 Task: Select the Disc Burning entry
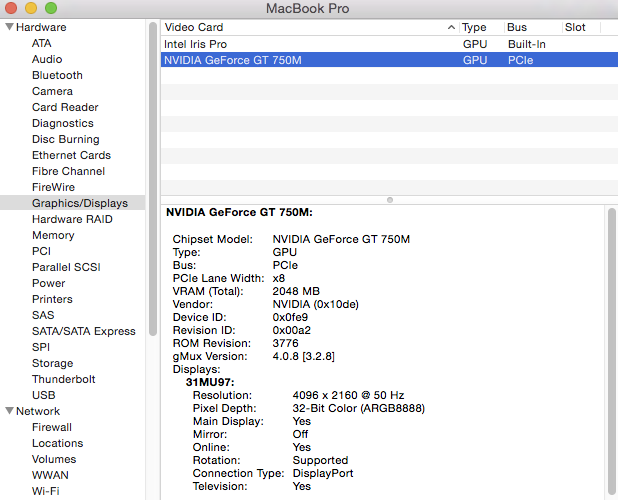click(x=65, y=139)
